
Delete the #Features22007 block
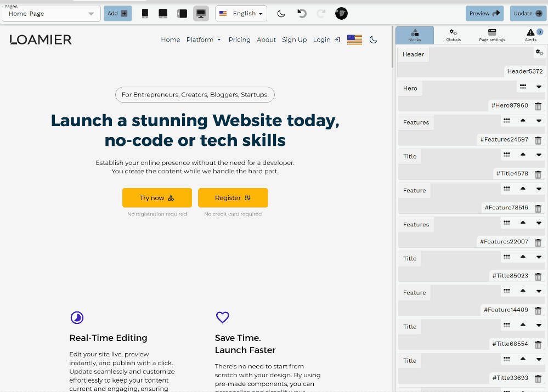tap(538, 242)
